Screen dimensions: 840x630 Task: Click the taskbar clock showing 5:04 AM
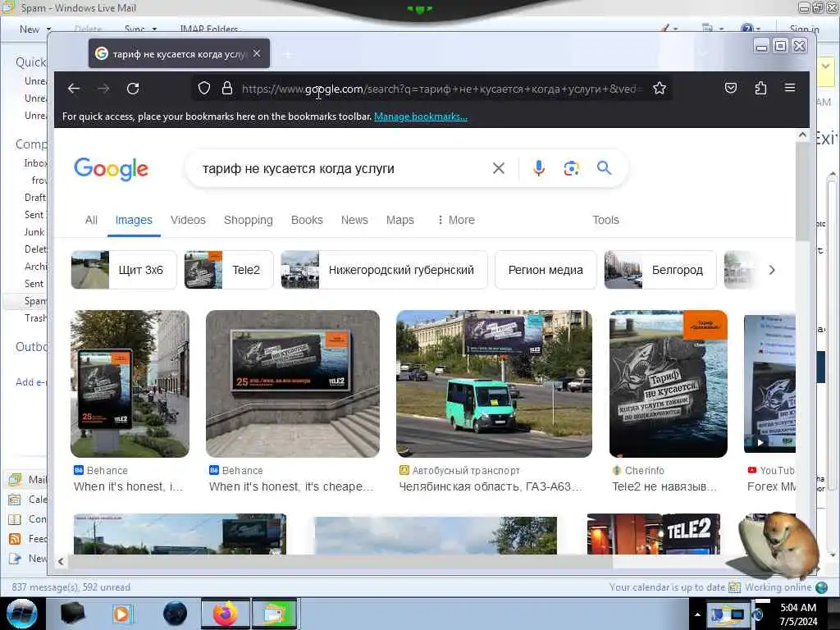798,614
